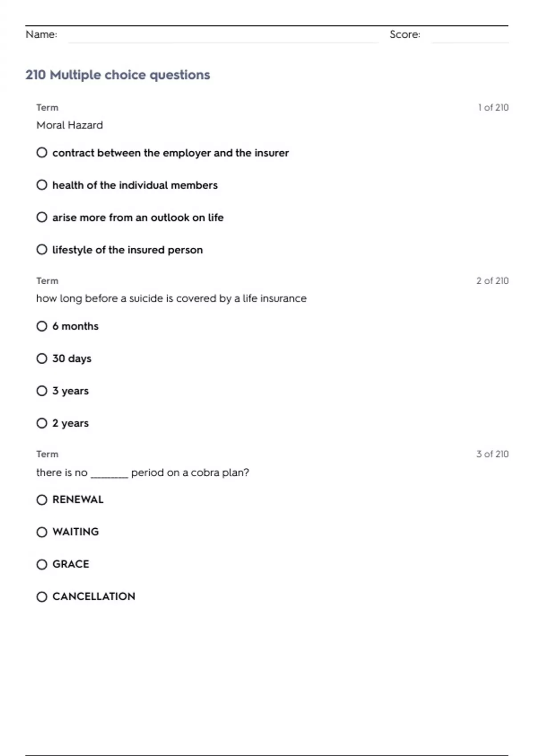Pick the GRACE option
The image size is (534, 756).
(x=42, y=564)
